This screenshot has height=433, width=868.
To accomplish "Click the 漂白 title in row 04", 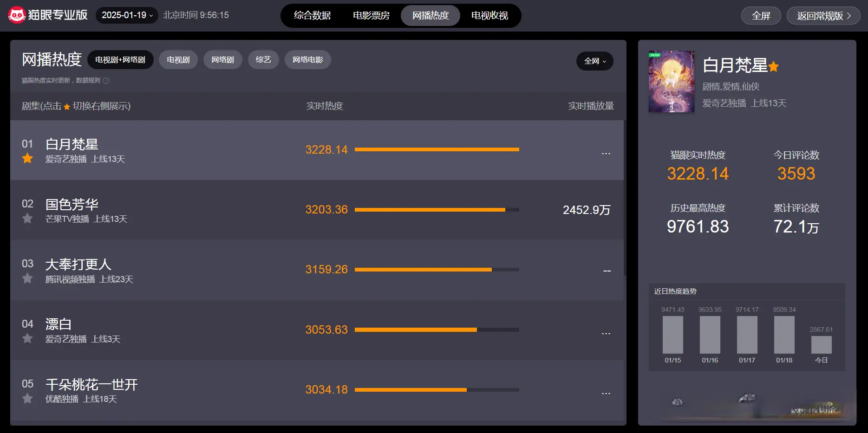I will pos(58,324).
